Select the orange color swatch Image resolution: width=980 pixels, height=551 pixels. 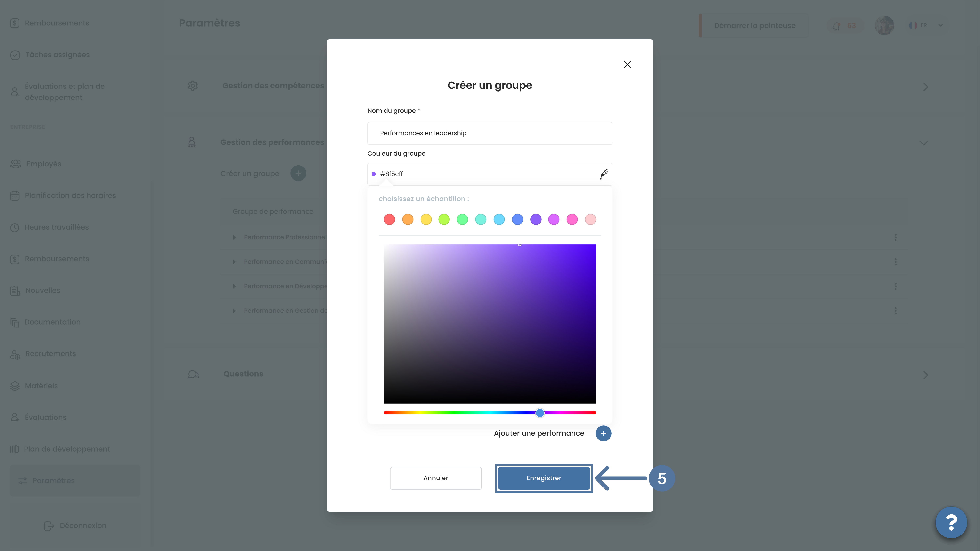[x=408, y=219]
